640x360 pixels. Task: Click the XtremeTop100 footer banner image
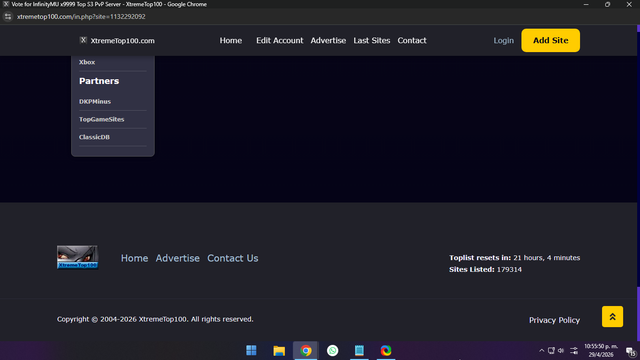(x=77, y=257)
